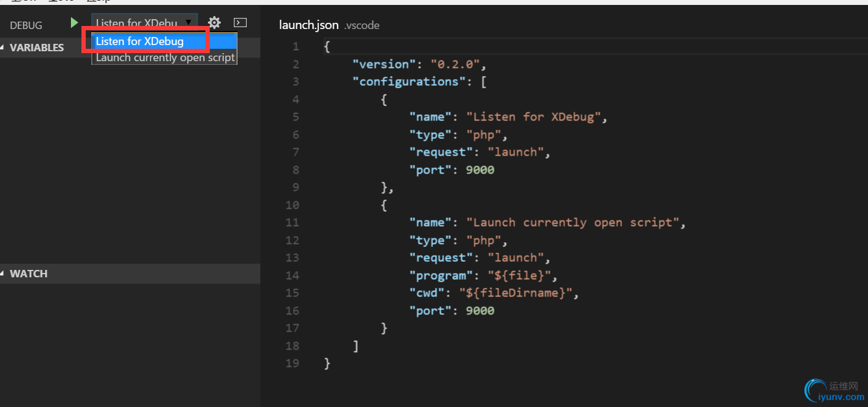
Task: Click the "Launch currently open script" string
Action: point(572,222)
